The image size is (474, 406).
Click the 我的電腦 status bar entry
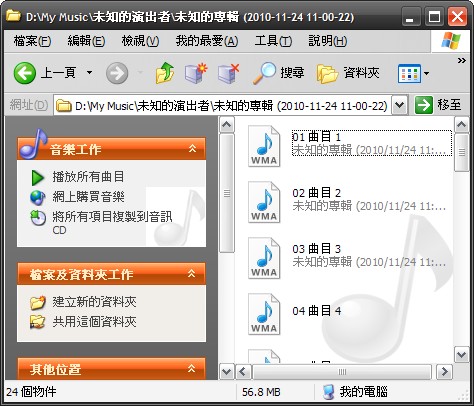click(355, 392)
